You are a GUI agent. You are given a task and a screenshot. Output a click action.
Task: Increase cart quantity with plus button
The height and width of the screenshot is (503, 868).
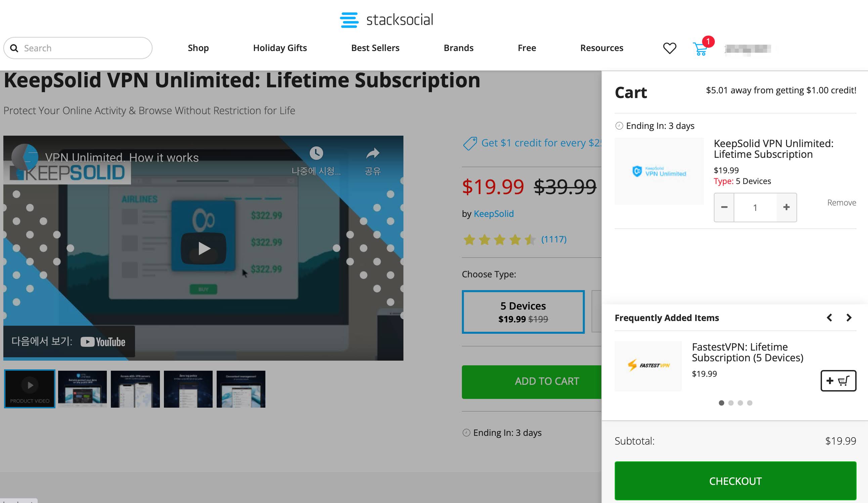click(786, 207)
